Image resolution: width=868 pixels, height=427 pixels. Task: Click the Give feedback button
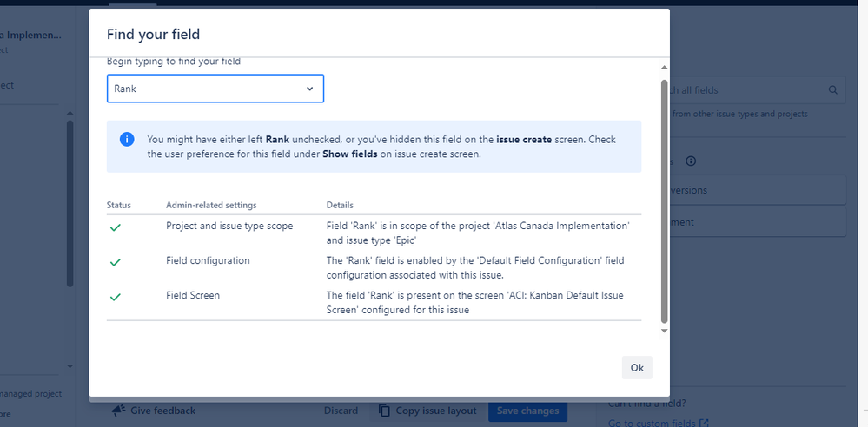tap(153, 411)
